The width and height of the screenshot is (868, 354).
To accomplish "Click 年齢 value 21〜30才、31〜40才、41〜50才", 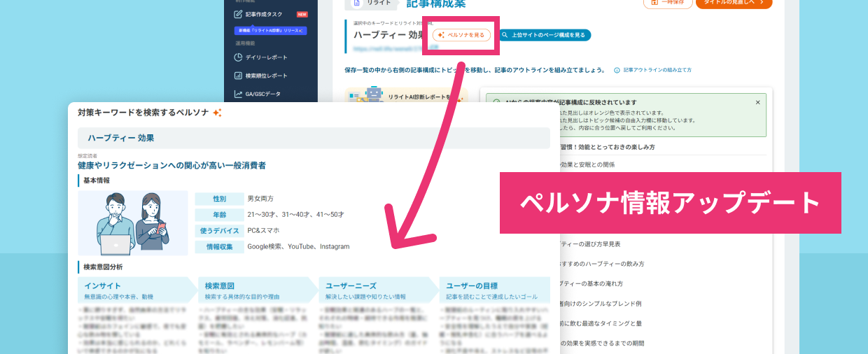I will tap(295, 214).
